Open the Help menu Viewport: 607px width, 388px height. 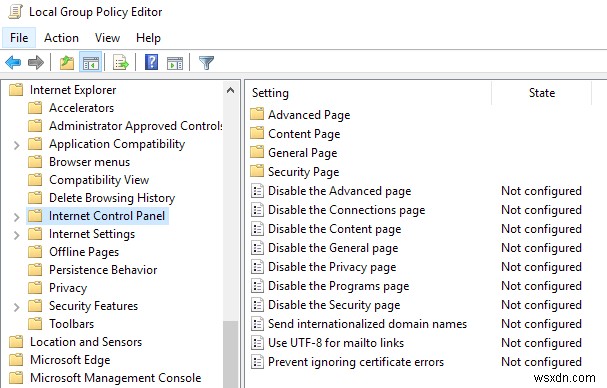click(x=148, y=38)
